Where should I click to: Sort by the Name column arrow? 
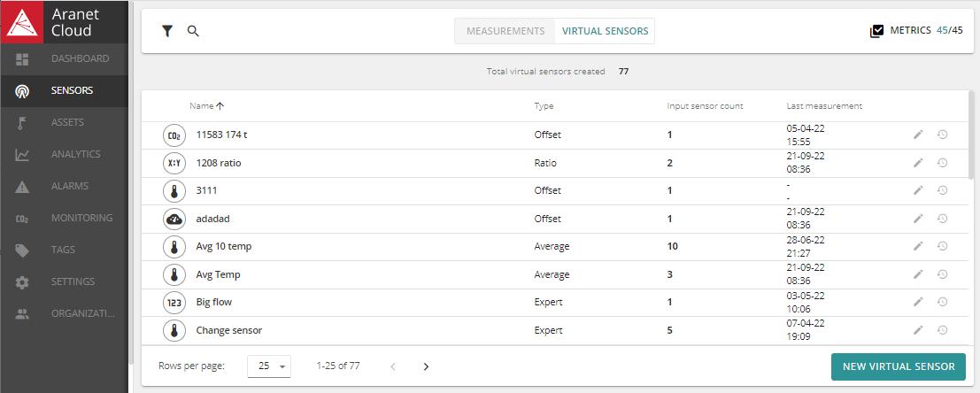(220, 106)
